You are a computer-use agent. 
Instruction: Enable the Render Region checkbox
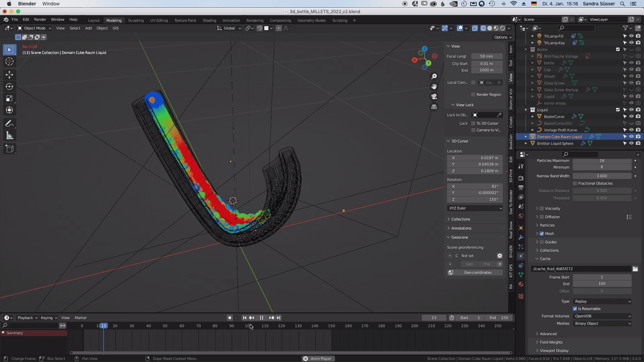click(473, 95)
